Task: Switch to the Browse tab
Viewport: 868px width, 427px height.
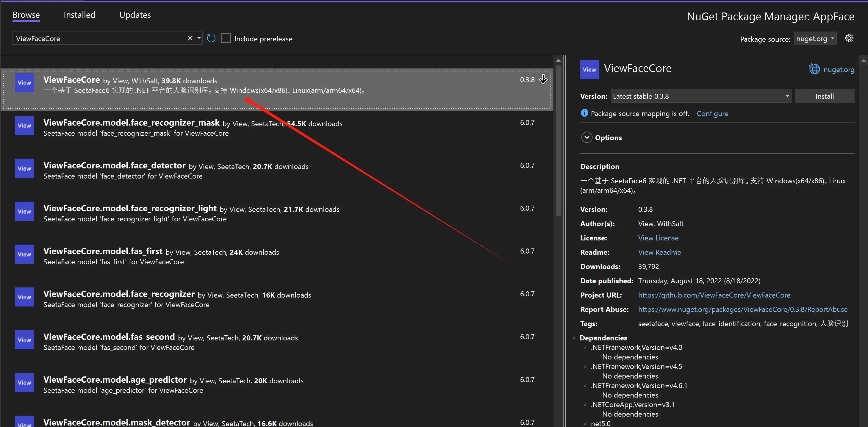Action: (x=26, y=15)
